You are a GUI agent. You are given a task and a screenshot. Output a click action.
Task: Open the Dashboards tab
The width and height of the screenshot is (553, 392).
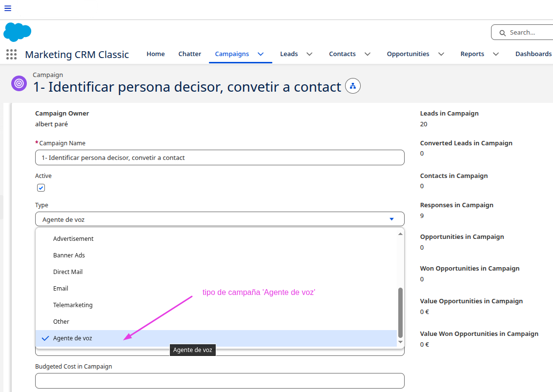pos(533,54)
